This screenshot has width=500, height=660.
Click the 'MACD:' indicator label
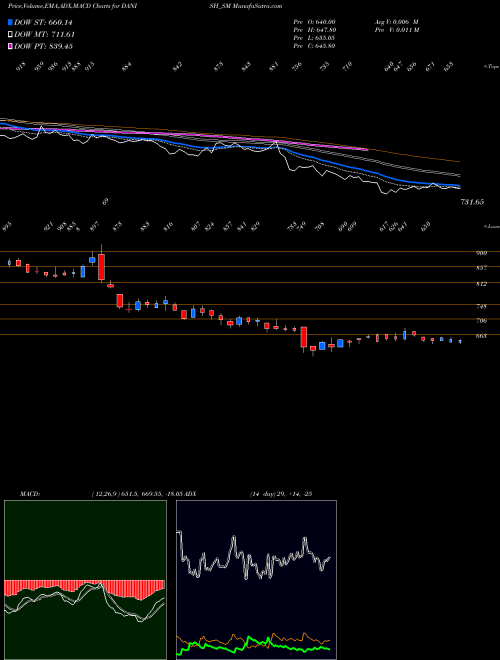(x=29, y=494)
